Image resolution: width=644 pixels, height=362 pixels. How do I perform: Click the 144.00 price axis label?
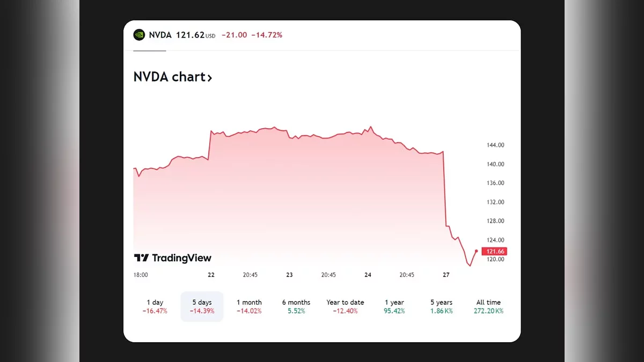[495, 145]
